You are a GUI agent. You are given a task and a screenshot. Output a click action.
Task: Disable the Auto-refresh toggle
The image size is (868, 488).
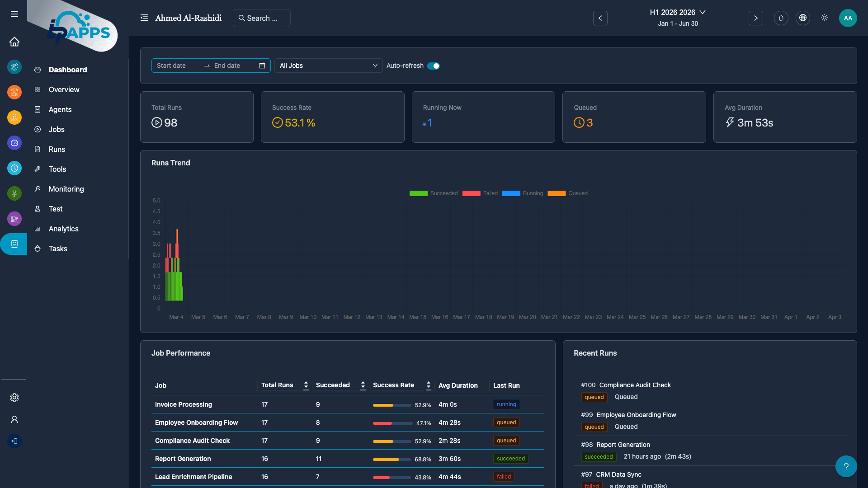click(x=434, y=66)
